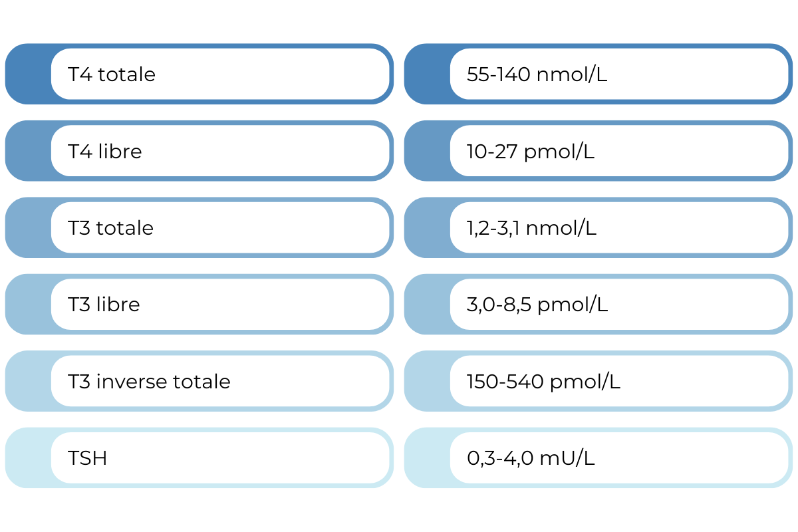
Task: Click the blue tab beside T4 libre
Action: [29, 151]
